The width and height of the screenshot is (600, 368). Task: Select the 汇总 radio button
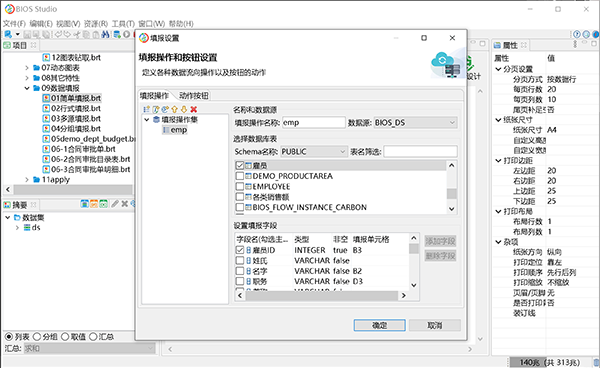pos(93,337)
